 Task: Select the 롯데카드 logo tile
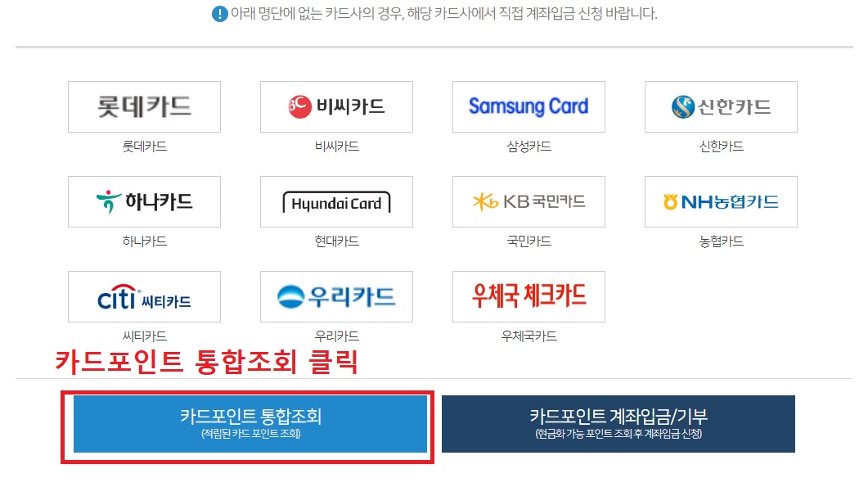pos(144,107)
